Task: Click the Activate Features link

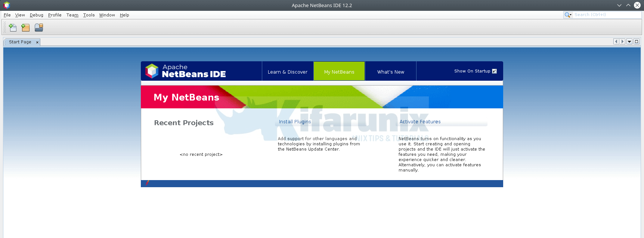Action: point(420,122)
